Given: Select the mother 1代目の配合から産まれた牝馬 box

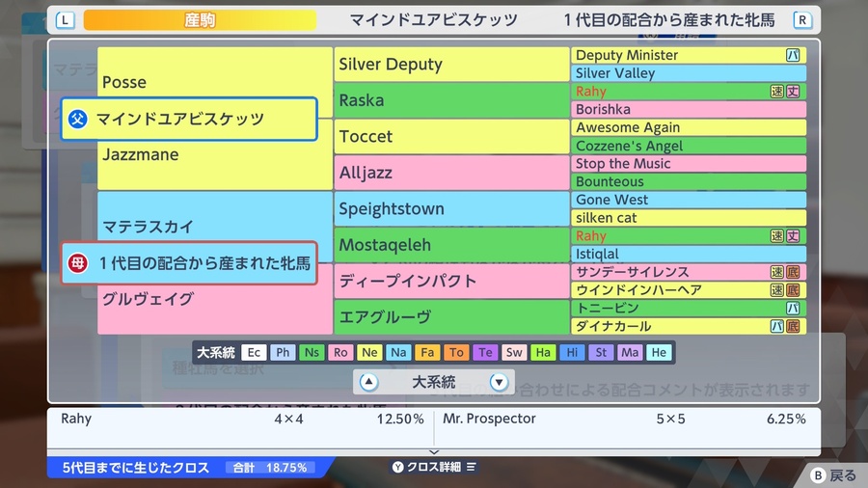Looking at the screenshot, I should (x=189, y=263).
